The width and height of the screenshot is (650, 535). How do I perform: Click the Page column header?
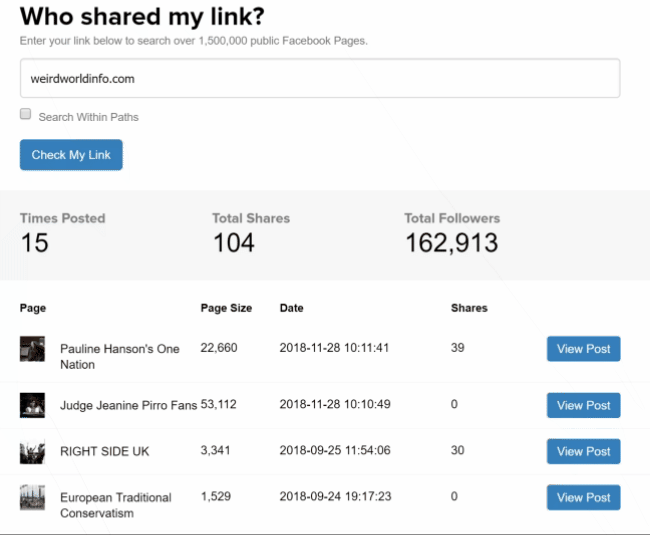[33, 308]
